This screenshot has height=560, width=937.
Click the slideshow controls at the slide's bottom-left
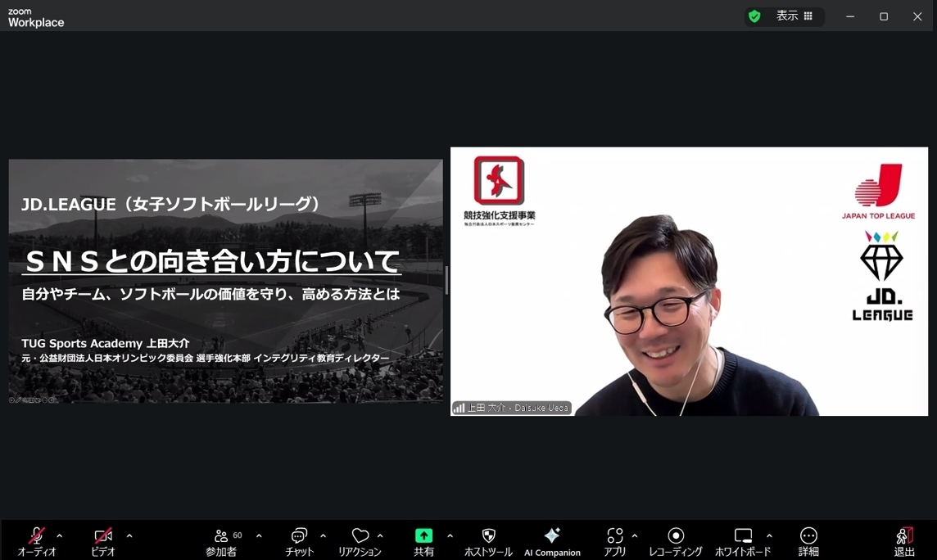[32, 400]
